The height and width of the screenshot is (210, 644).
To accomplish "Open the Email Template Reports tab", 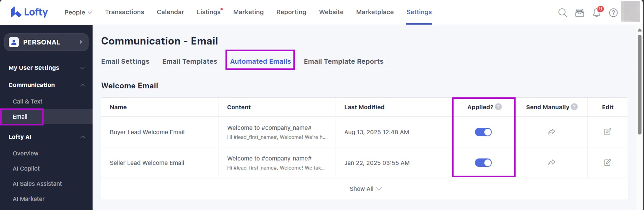I will click(343, 61).
